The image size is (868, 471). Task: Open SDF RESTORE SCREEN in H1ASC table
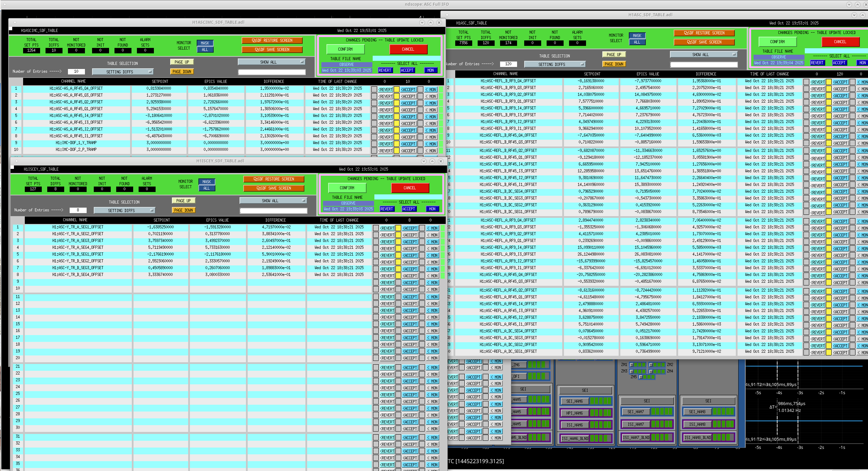tap(704, 33)
